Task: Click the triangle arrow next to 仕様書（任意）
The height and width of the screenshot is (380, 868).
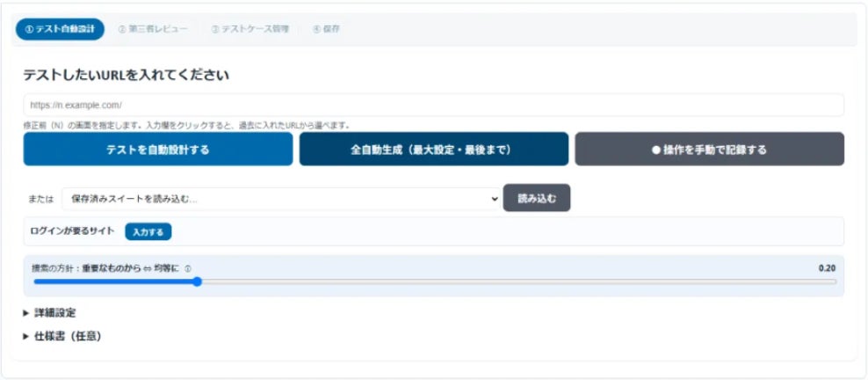Action: pyautogui.click(x=26, y=336)
